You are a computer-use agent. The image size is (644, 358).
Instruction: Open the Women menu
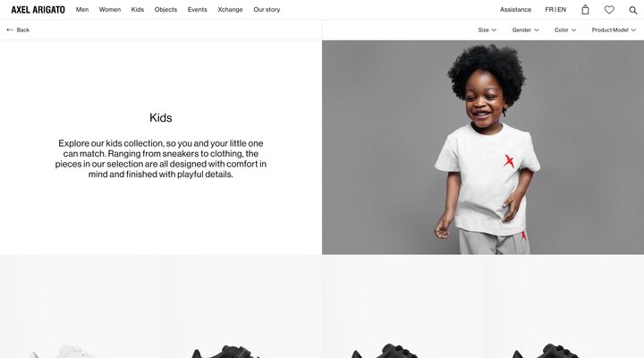click(x=110, y=10)
